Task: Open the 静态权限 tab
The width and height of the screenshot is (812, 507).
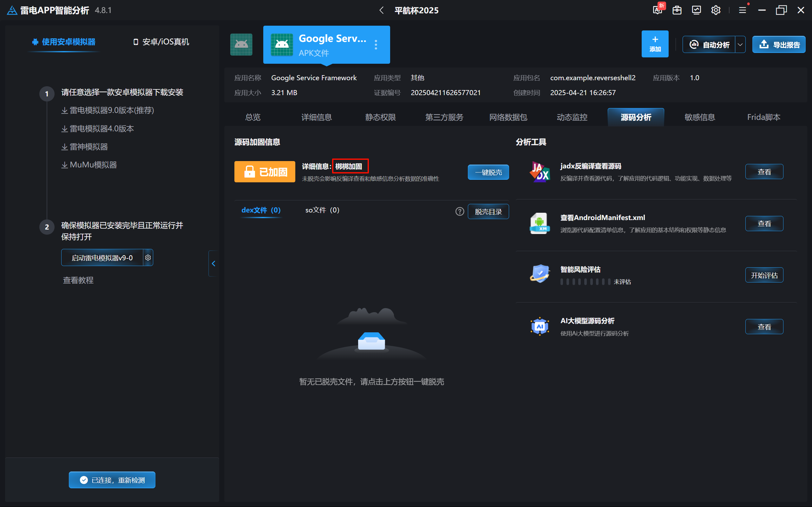Action: tap(380, 117)
